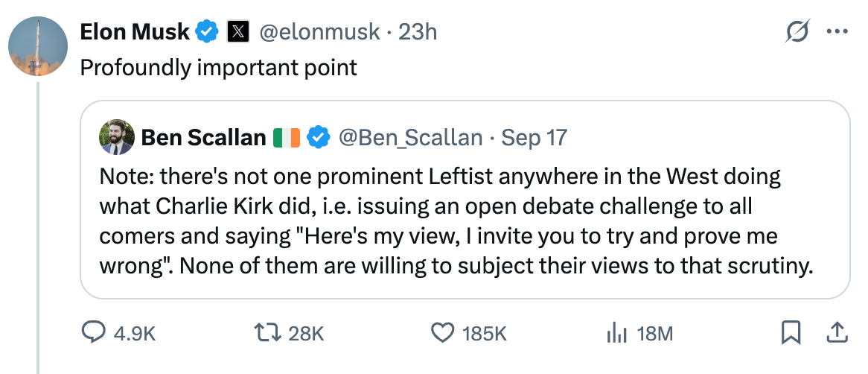Click the share post icon
Viewport: 868px width, 374px height.
(x=835, y=332)
